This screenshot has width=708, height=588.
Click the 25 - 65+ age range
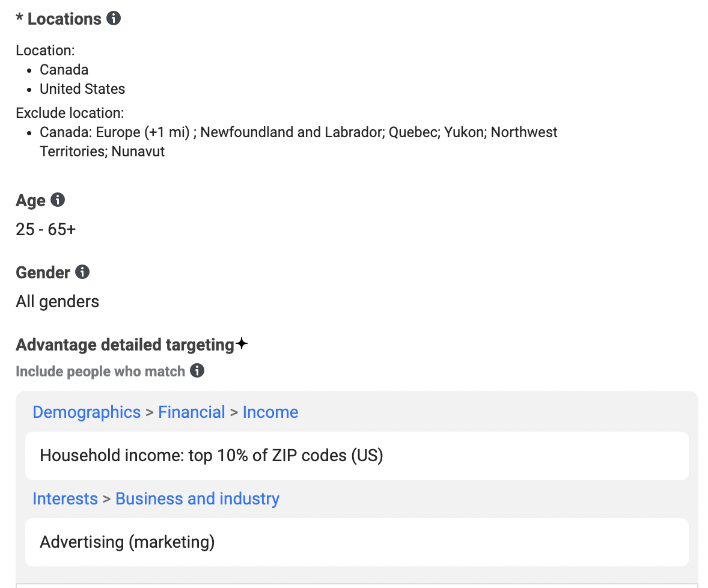coord(46,230)
